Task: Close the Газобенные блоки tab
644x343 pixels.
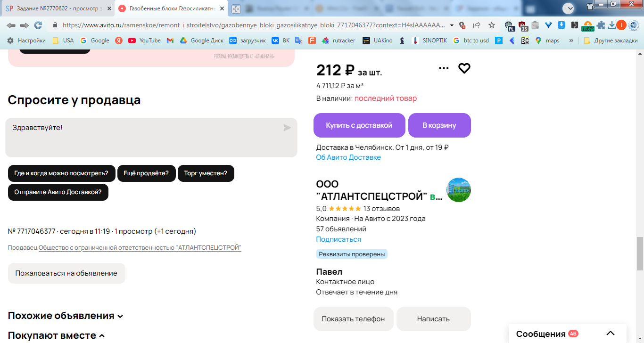Action: (222, 8)
